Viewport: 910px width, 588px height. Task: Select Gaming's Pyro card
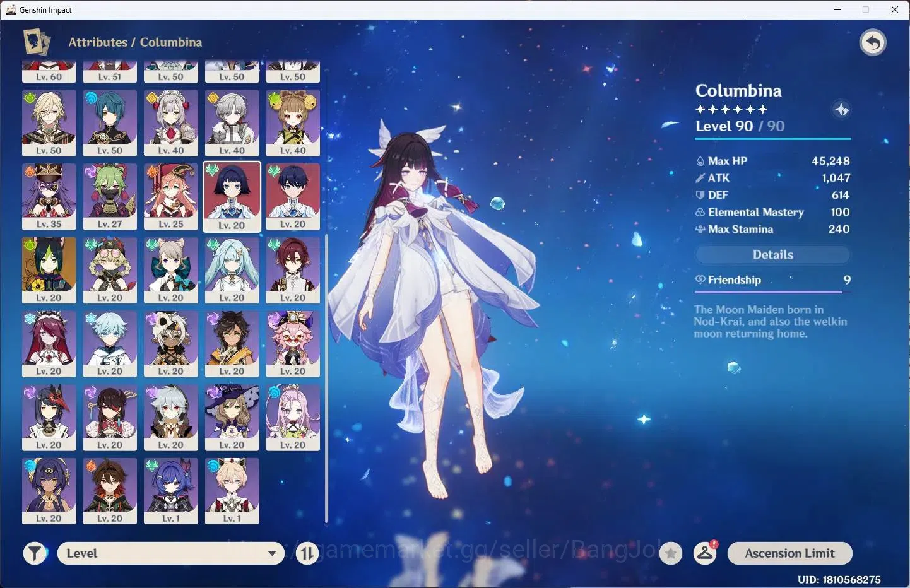(x=110, y=491)
